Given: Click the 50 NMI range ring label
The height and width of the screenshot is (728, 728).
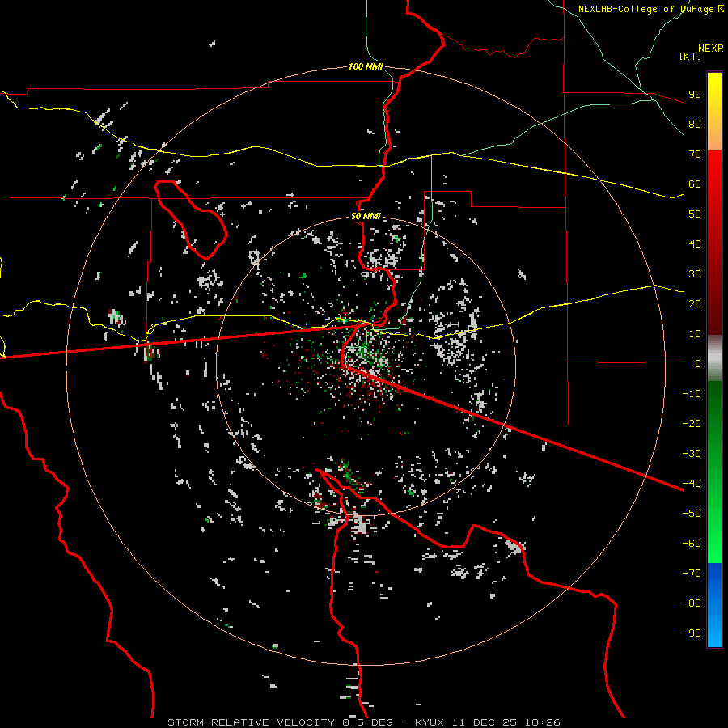Looking at the screenshot, I should pos(366,216).
